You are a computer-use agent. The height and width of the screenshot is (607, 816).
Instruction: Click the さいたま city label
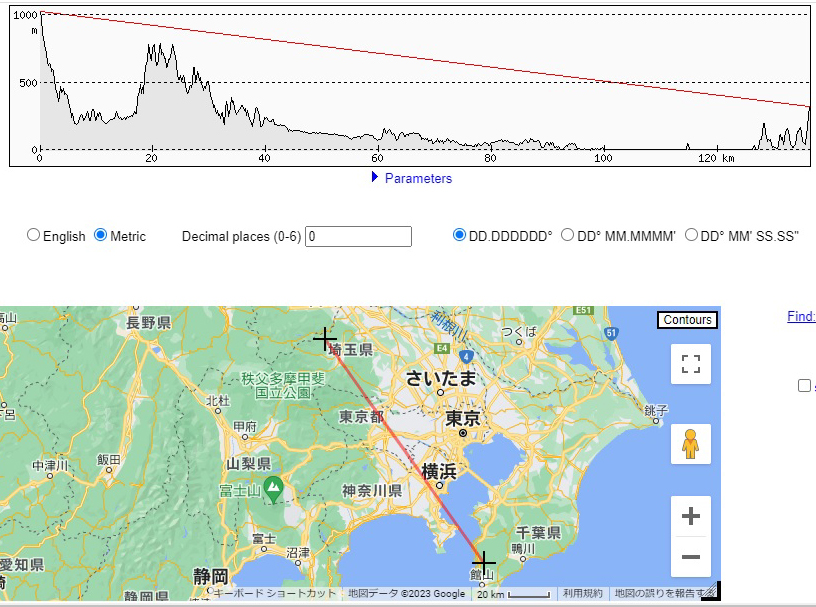(x=441, y=378)
